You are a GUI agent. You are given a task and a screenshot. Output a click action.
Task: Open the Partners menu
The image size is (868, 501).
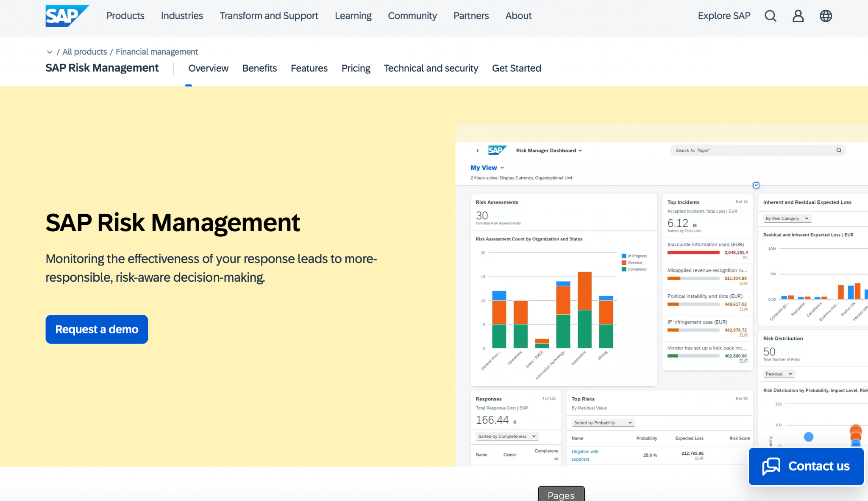pos(471,16)
